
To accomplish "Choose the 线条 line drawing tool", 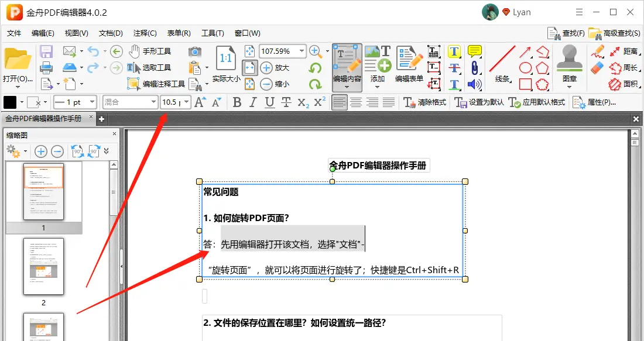I will click(502, 63).
